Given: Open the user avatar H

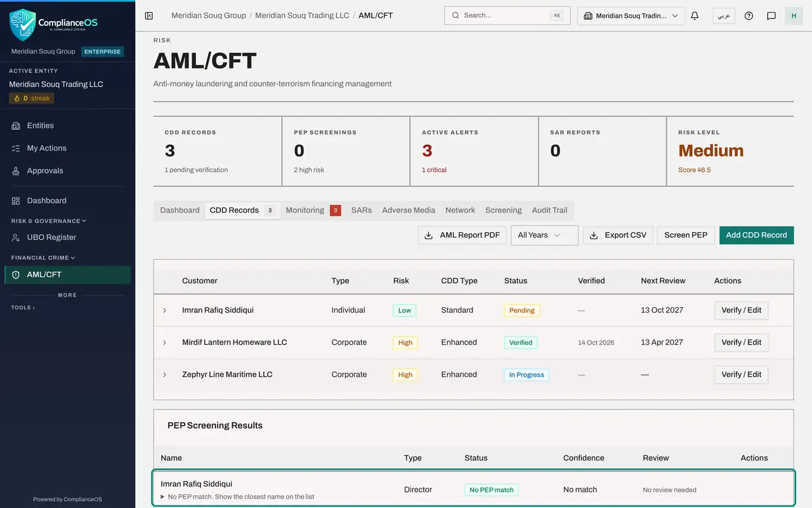Looking at the screenshot, I should coord(794,15).
